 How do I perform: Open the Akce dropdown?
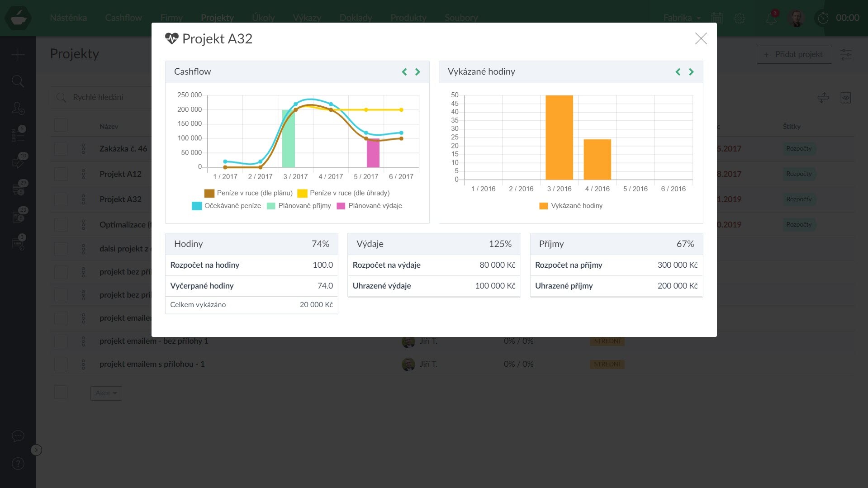pyautogui.click(x=106, y=393)
